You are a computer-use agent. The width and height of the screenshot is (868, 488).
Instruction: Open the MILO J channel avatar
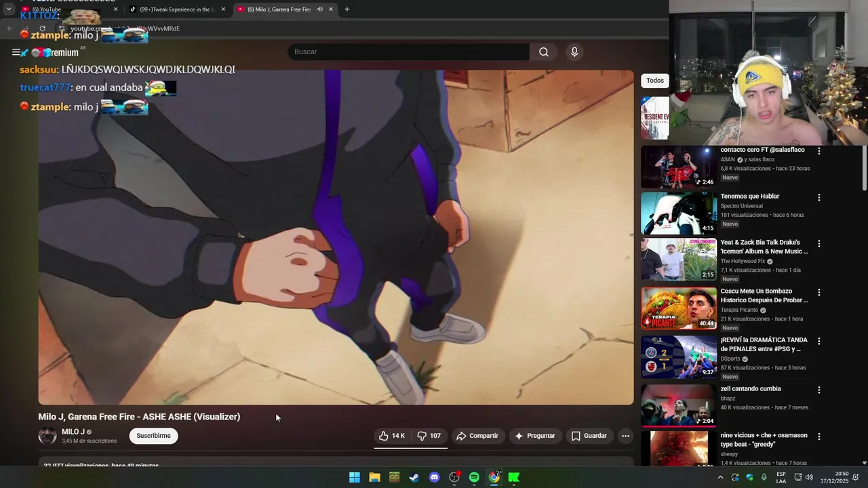point(47,436)
